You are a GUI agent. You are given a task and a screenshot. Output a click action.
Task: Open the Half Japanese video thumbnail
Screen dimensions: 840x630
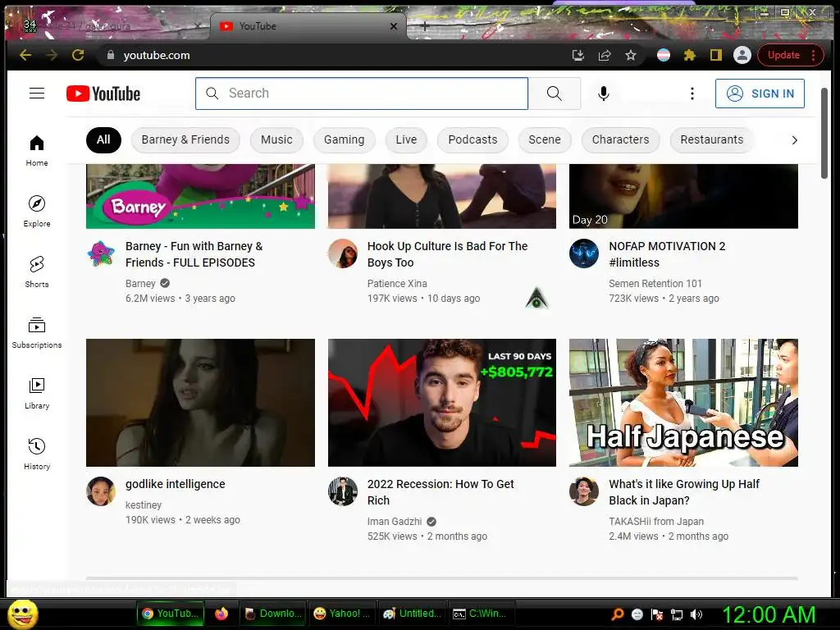coord(683,402)
